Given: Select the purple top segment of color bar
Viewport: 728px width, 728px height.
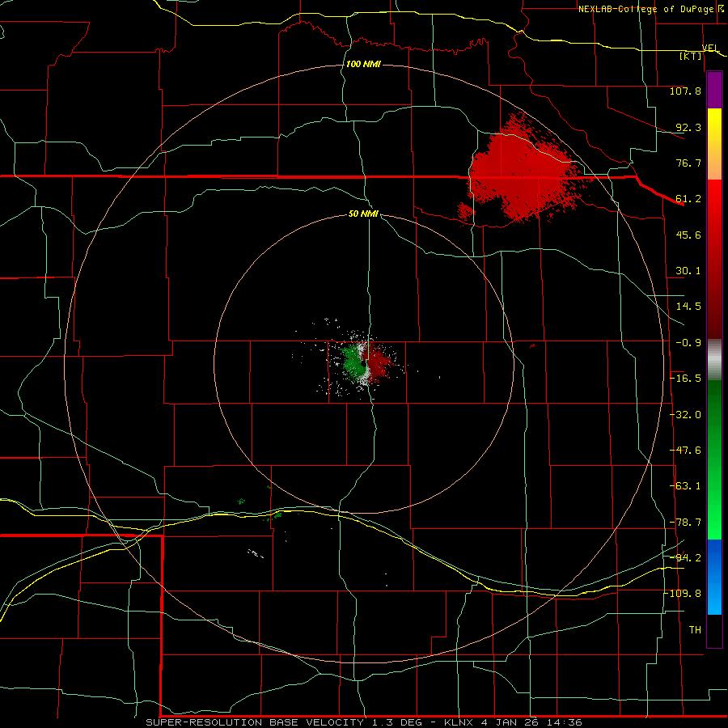Looking at the screenshot, I should [x=714, y=90].
